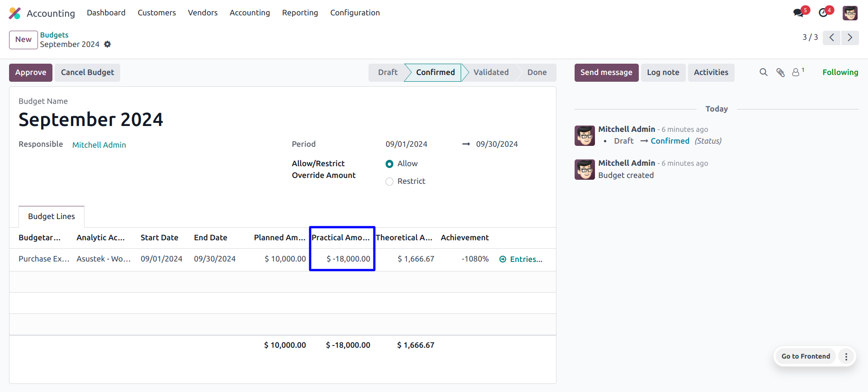The image size is (868, 392).
Task: Toggle the Following status
Action: point(840,72)
